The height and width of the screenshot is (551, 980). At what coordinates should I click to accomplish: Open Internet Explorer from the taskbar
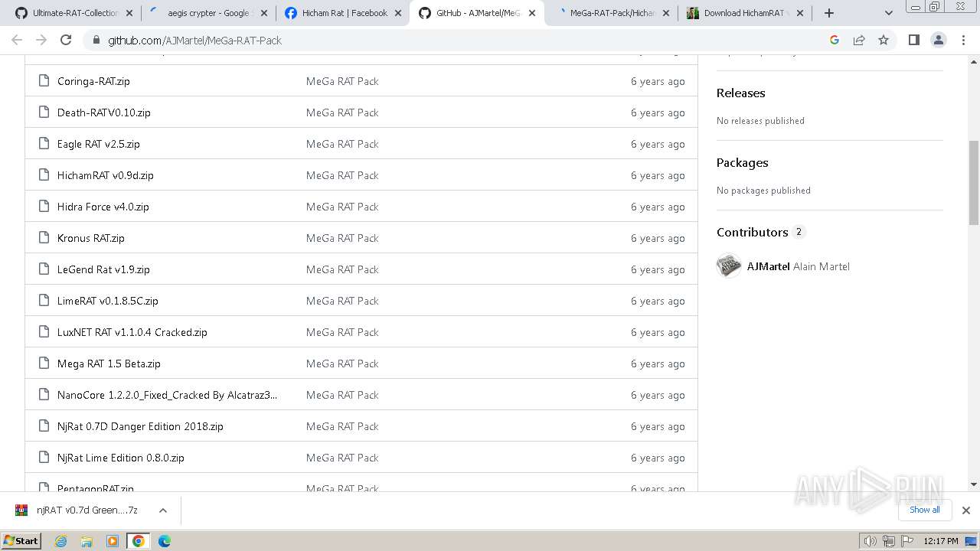(x=61, y=541)
